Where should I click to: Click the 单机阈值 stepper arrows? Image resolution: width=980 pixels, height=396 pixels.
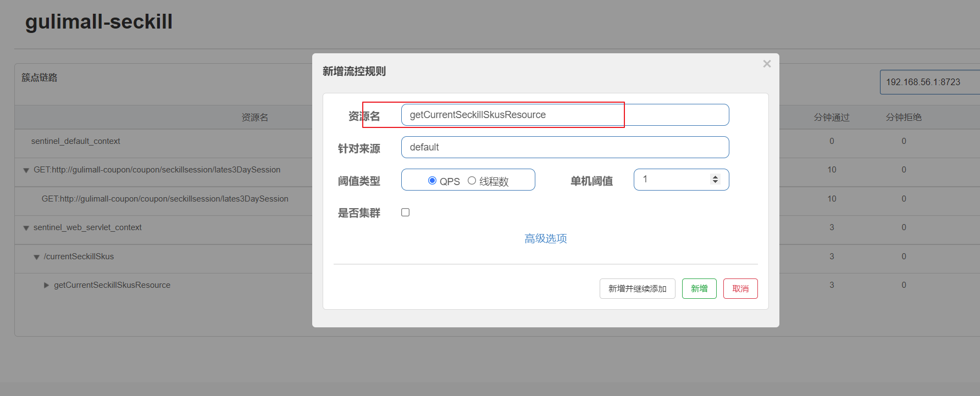tap(715, 180)
